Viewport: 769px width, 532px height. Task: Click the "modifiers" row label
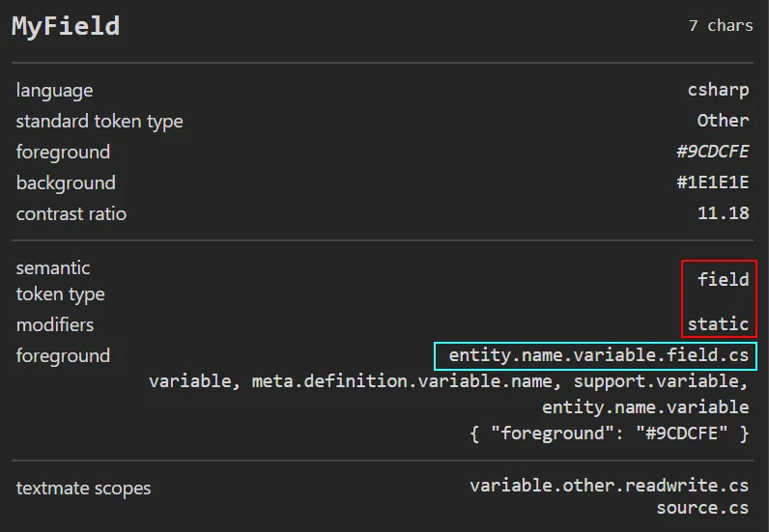coord(55,324)
